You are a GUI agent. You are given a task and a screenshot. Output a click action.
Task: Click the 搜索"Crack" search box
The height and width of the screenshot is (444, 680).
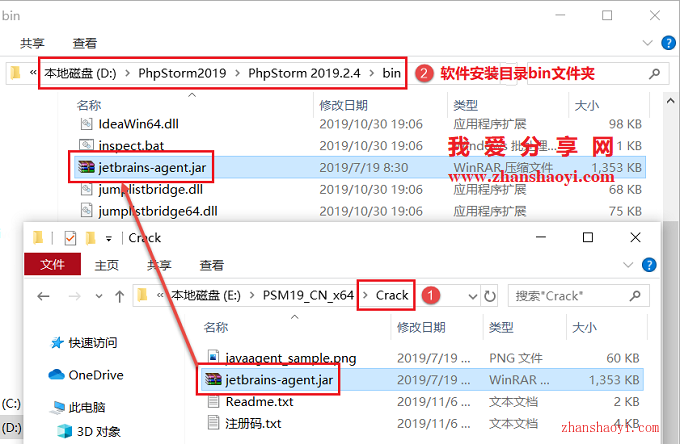pos(578,296)
